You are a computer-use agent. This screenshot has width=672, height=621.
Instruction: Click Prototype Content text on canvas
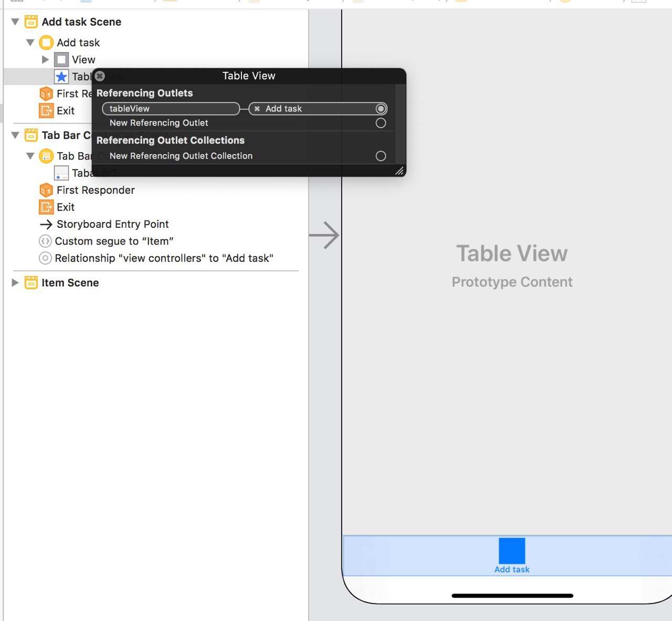coord(512,282)
